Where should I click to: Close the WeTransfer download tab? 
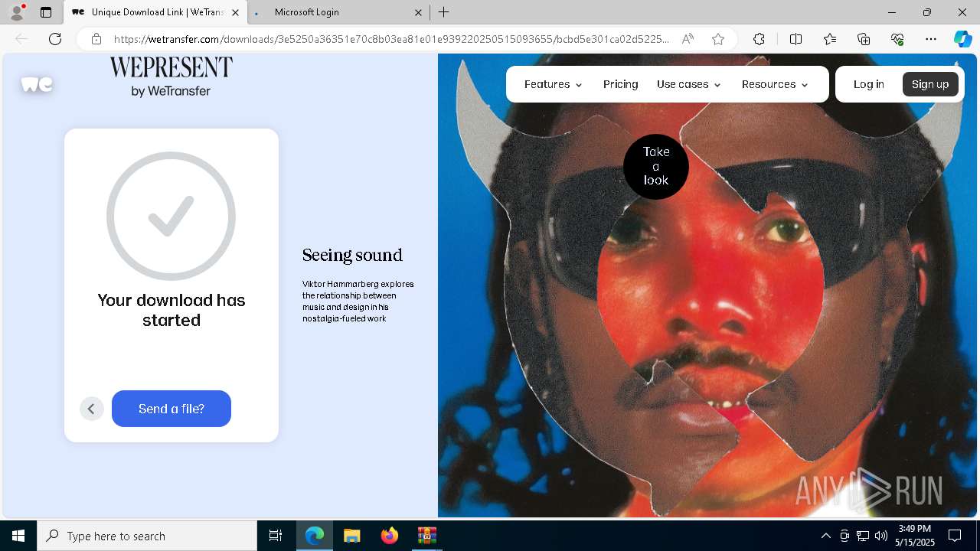click(235, 12)
